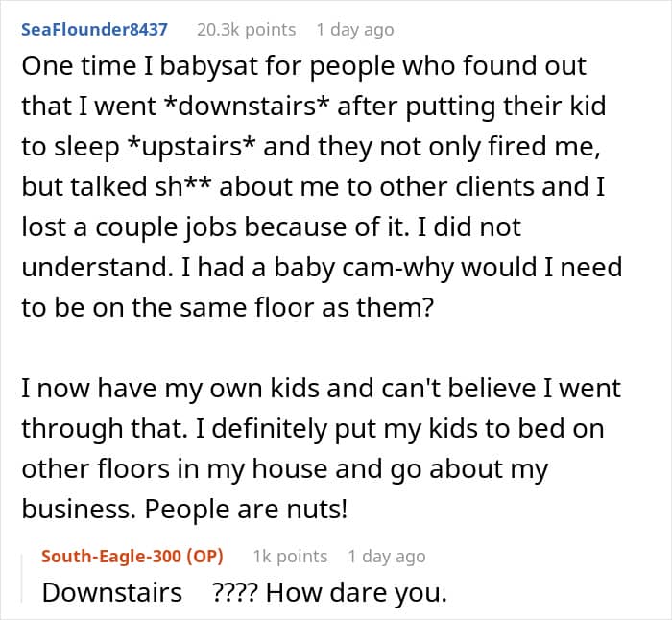Click the question 'to be on the same floor as them?'
The width and height of the screenshot is (672, 620).
coord(228,308)
